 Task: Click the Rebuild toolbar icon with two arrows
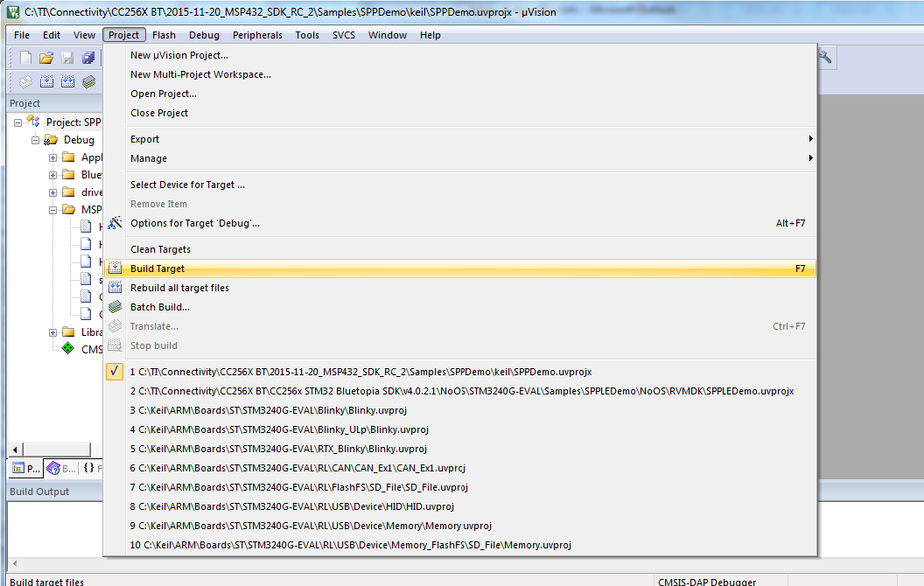pos(67,81)
